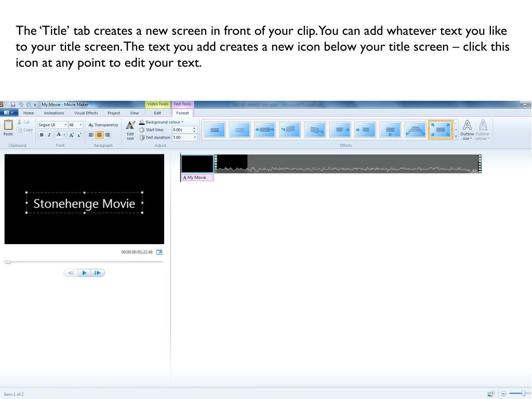Select the video clip with audio waveform

[x=348, y=164]
